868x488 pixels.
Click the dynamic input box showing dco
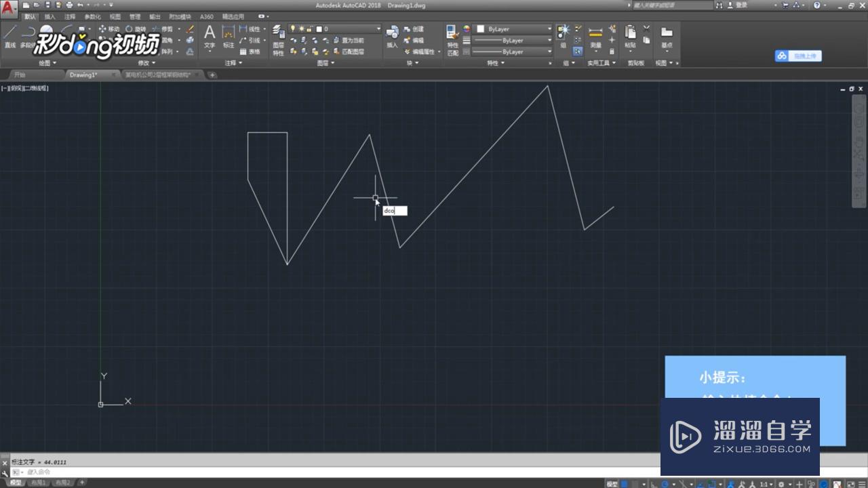(395, 211)
